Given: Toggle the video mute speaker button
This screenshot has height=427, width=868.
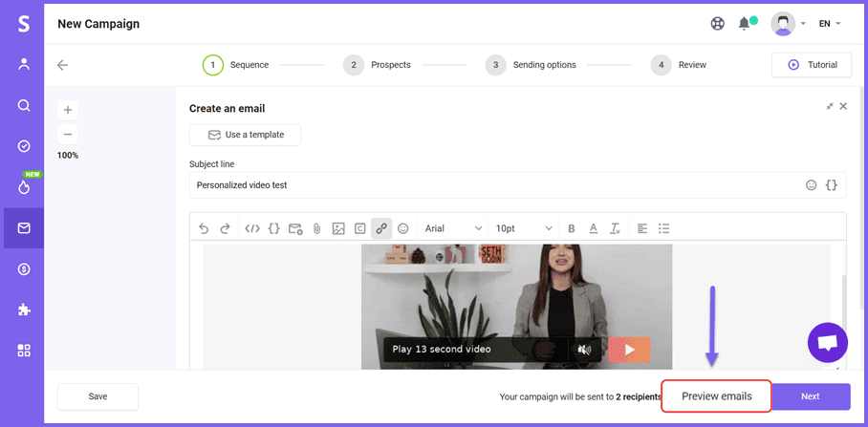Looking at the screenshot, I should (584, 350).
